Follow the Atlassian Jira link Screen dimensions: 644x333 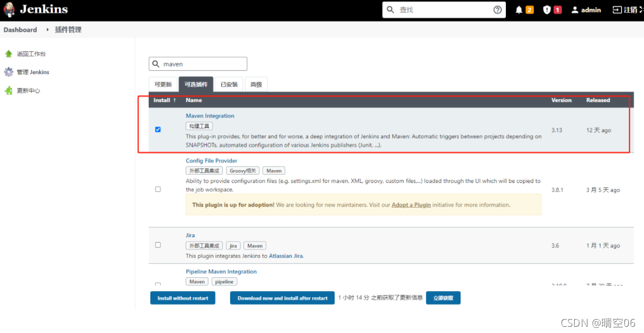point(286,255)
